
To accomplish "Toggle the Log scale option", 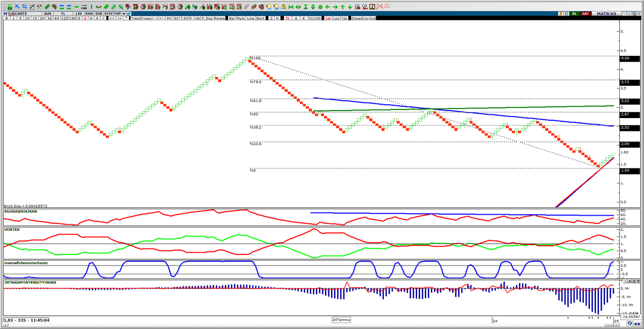I will [336, 18].
